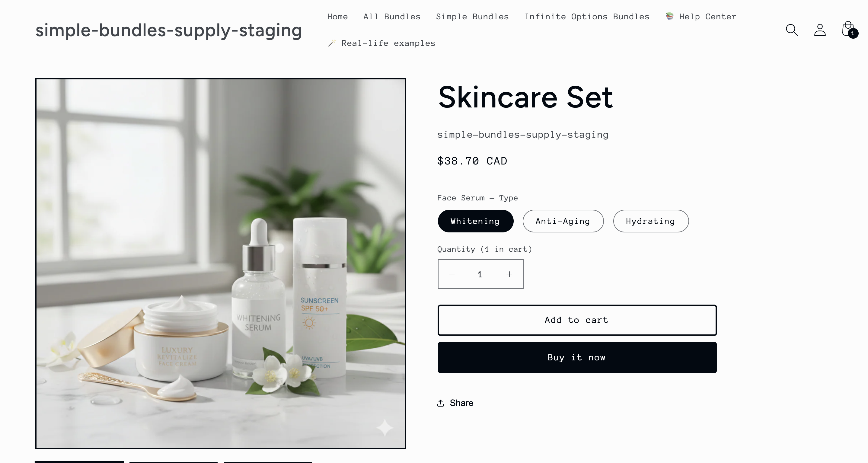Open the All Bundles menu item
This screenshot has width=868, height=463.
coord(392,17)
